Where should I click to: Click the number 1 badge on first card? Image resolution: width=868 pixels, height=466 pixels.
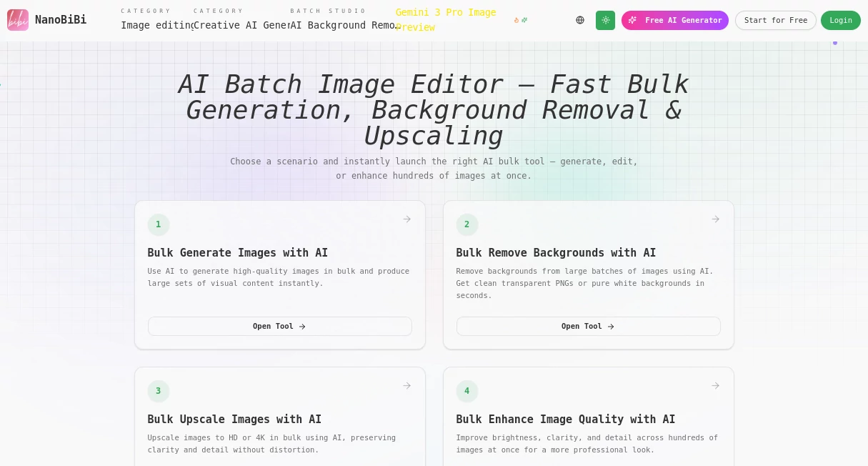pyautogui.click(x=159, y=224)
